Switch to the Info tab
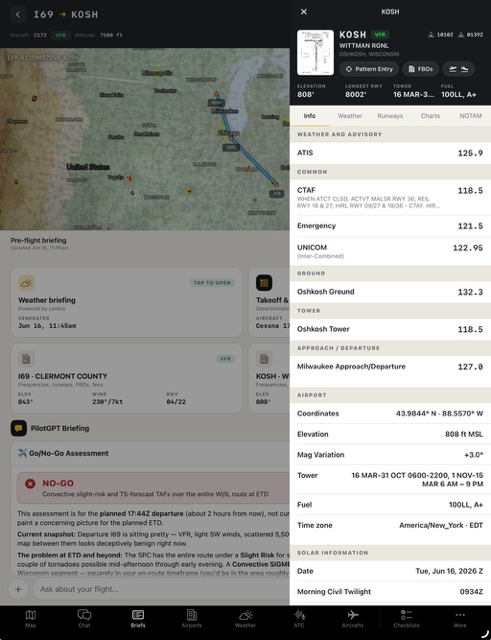 (309, 116)
